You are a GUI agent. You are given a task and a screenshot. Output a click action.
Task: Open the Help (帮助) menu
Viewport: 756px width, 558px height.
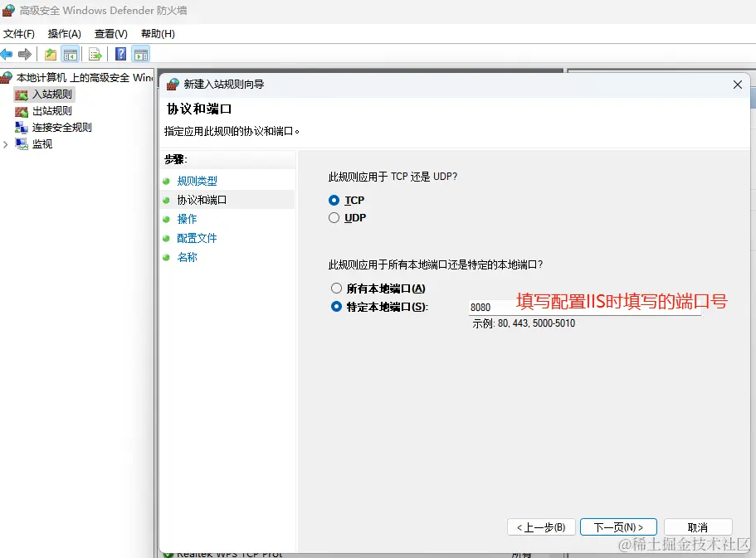click(158, 34)
